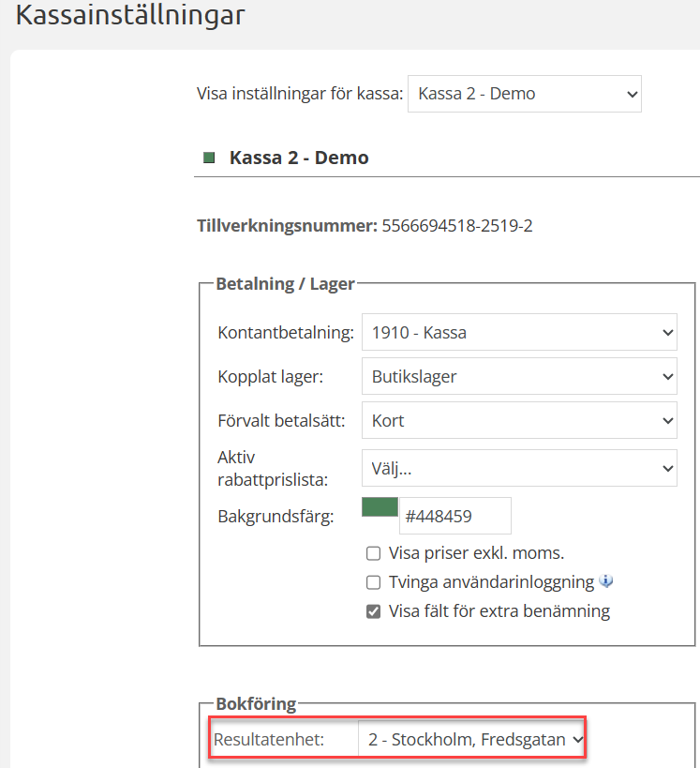Uncheck 'Visa fält för extra benämning'
This screenshot has width=700, height=768.
[373, 611]
